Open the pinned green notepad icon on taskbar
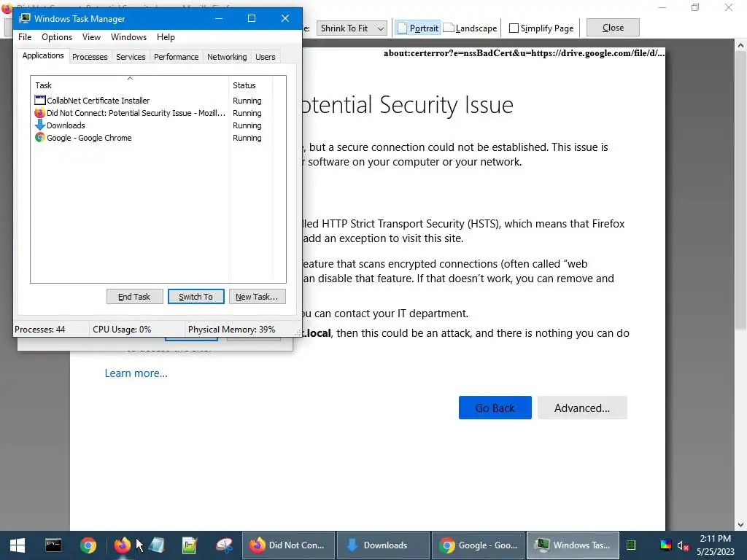The width and height of the screenshot is (747, 560). pyautogui.click(x=190, y=545)
